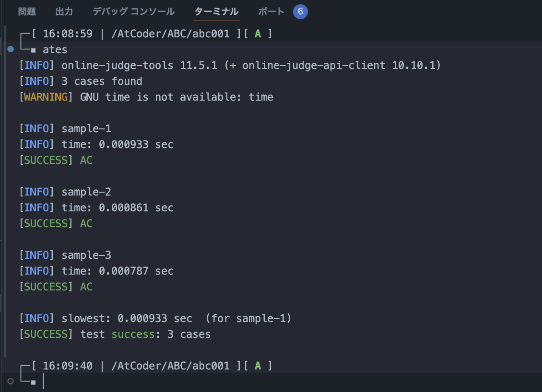Click the ports count badge showing 6

click(301, 12)
